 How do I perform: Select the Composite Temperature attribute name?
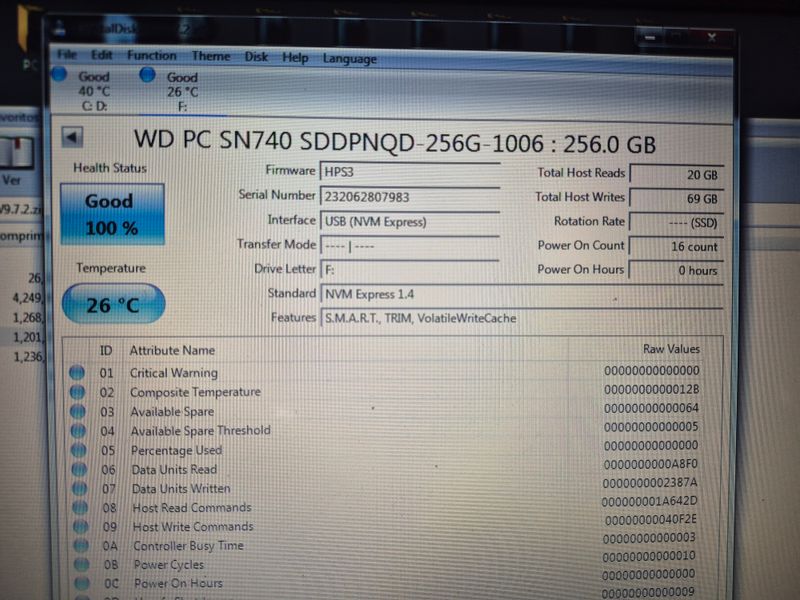tap(195, 392)
